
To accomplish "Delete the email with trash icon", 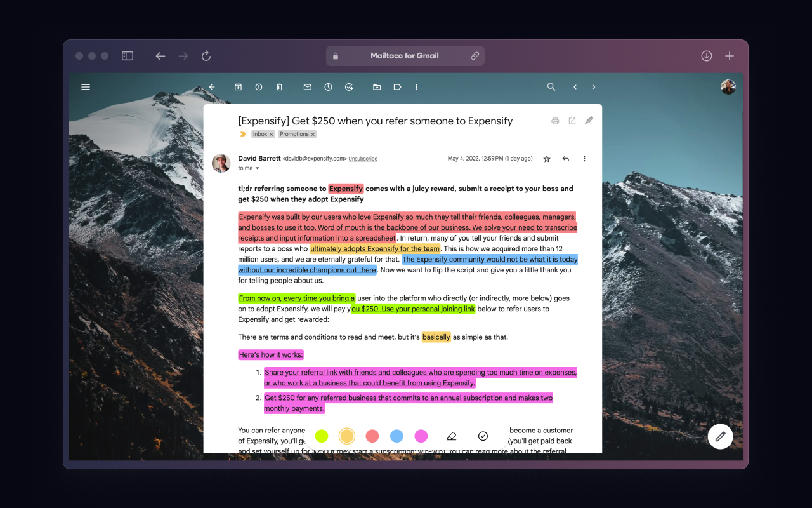I will pyautogui.click(x=279, y=87).
